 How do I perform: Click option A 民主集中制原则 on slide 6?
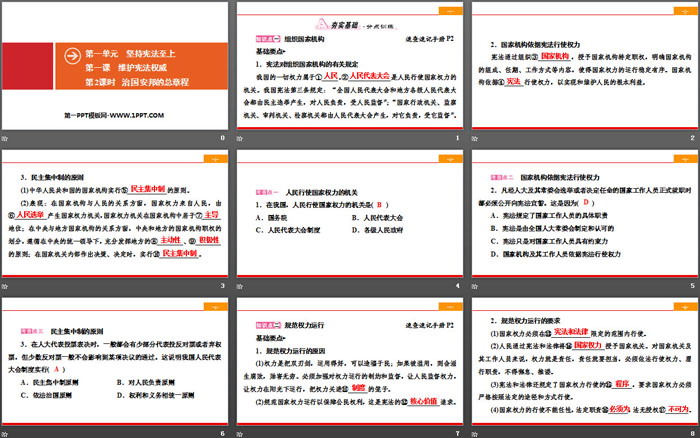pos(49,383)
